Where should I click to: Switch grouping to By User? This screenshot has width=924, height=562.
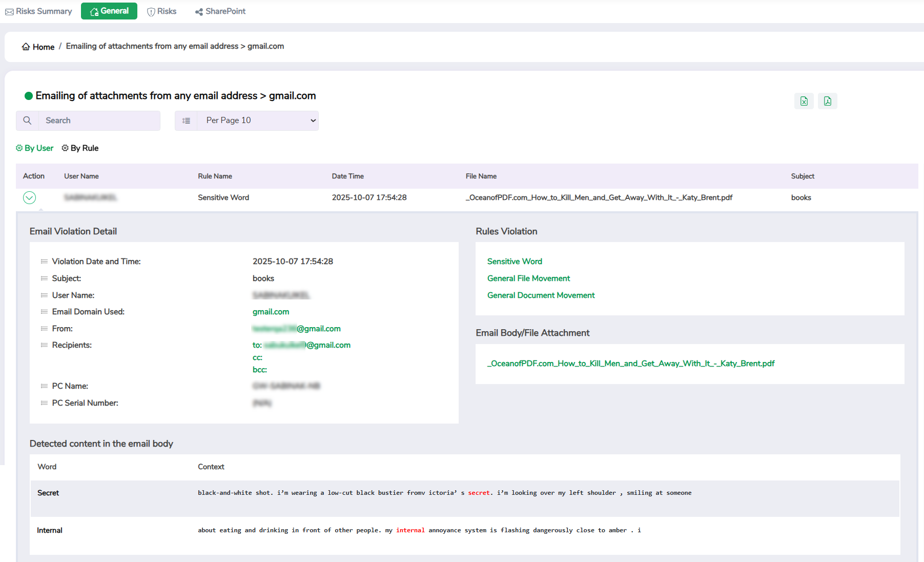35,148
